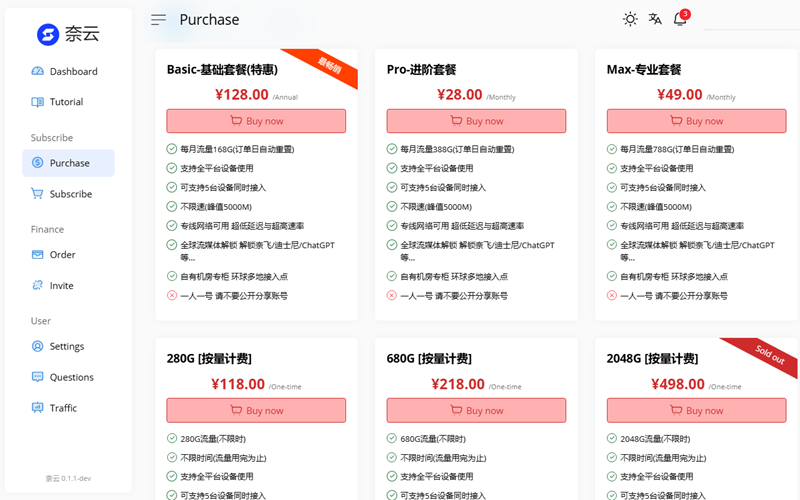Go to Subscribe in the sidebar
The image size is (800, 500).
pos(68,194)
